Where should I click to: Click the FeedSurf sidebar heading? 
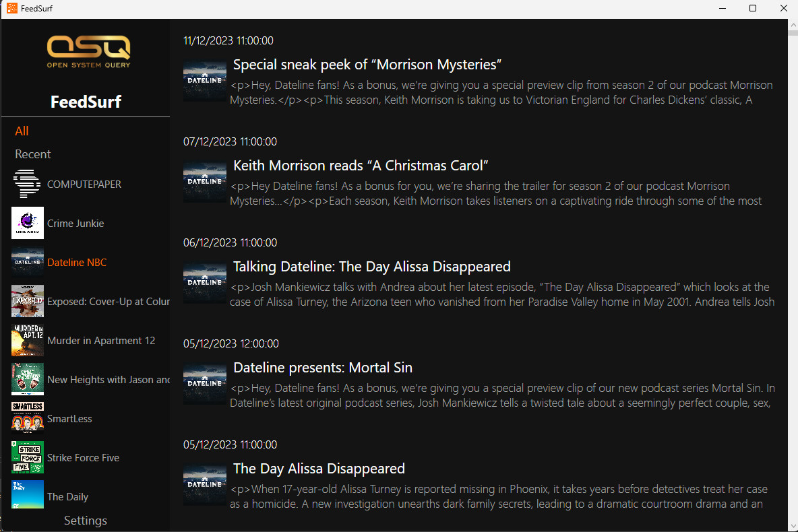(86, 102)
